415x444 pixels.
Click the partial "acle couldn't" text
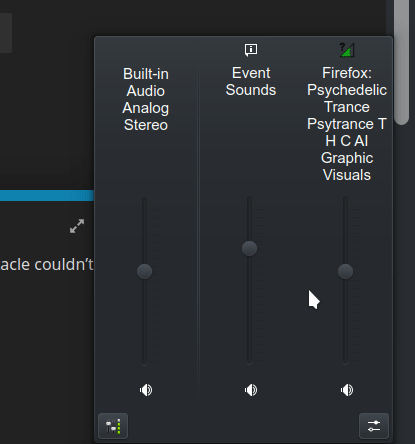tap(47, 265)
